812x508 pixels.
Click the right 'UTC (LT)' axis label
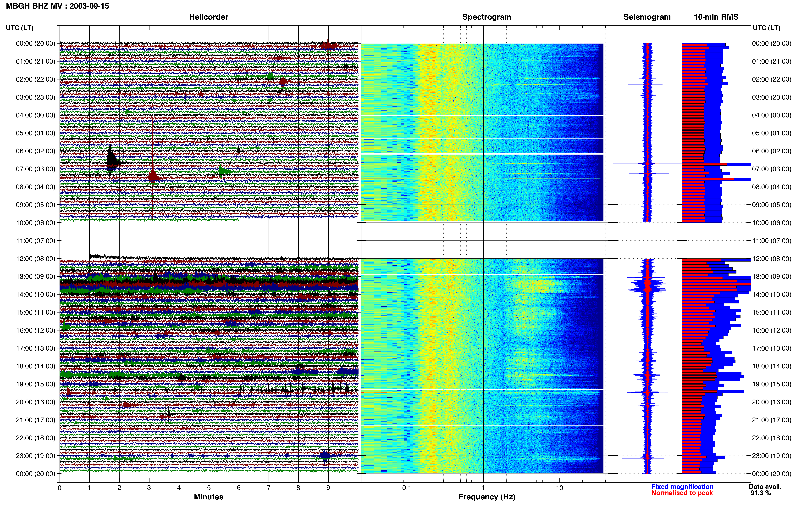(766, 28)
